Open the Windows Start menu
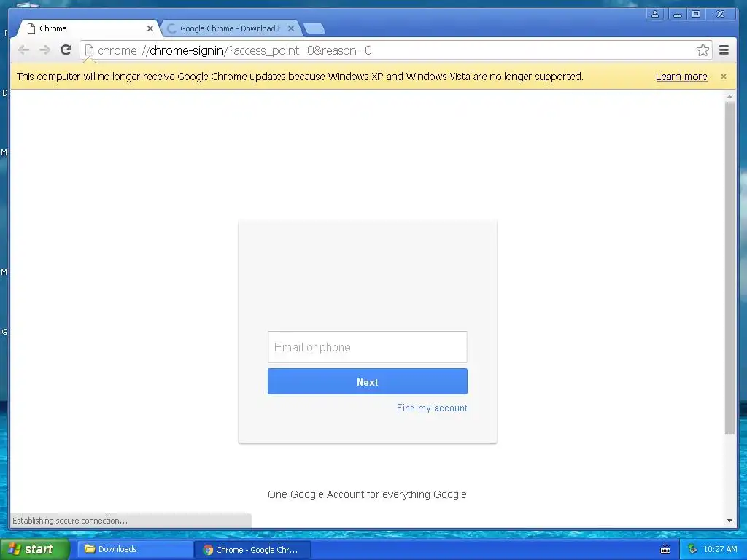 [34, 550]
